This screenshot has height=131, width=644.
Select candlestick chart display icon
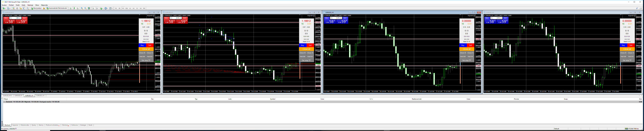[74, 8]
